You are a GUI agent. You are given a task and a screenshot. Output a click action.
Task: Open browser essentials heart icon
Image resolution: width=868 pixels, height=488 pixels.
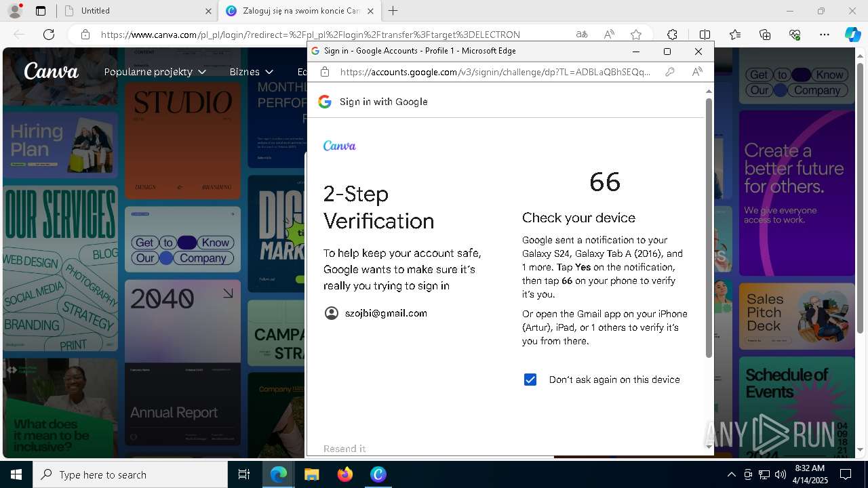[795, 35]
